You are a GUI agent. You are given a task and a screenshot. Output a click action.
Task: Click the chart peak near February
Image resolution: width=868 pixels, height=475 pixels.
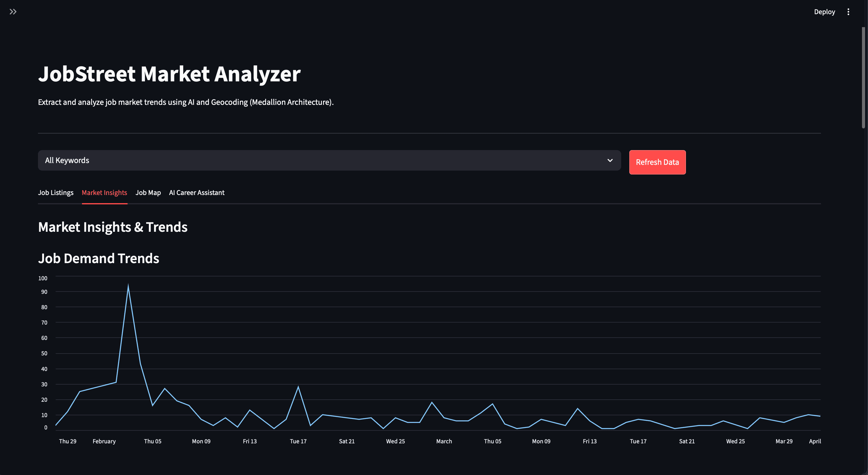[x=128, y=286]
